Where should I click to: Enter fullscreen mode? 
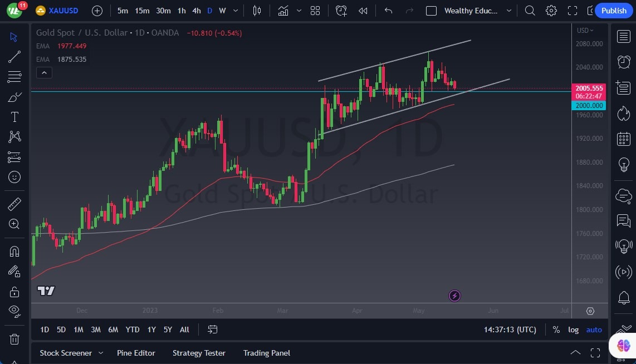573,11
